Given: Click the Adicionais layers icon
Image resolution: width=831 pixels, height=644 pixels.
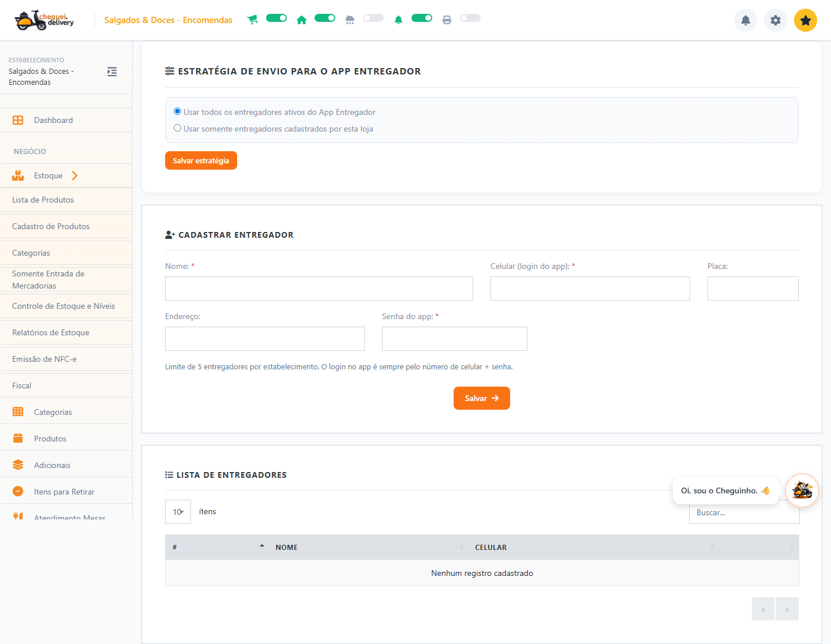Looking at the screenshot, I should [x=18, y=465].
